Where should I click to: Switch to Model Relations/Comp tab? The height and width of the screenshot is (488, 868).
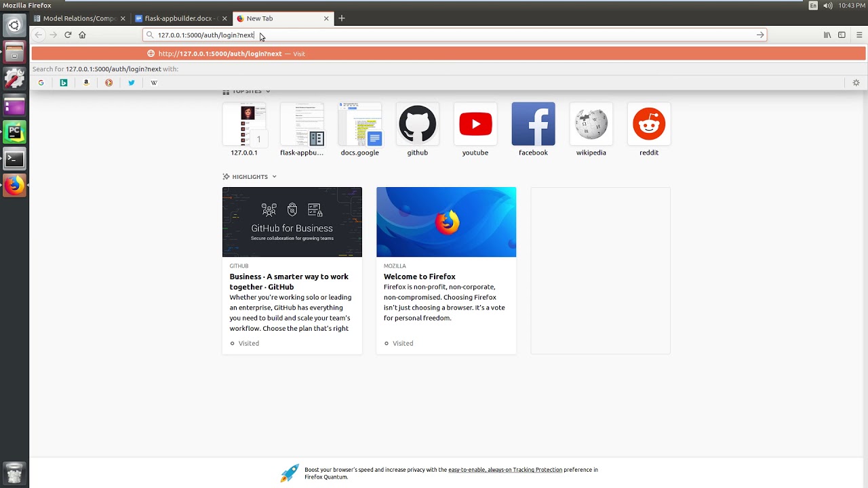pos(79,18)
